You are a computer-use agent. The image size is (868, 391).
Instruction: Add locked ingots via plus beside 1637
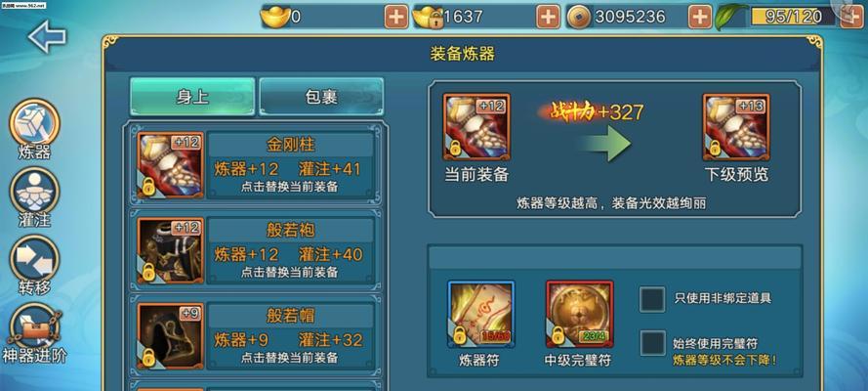click(548, 18)
